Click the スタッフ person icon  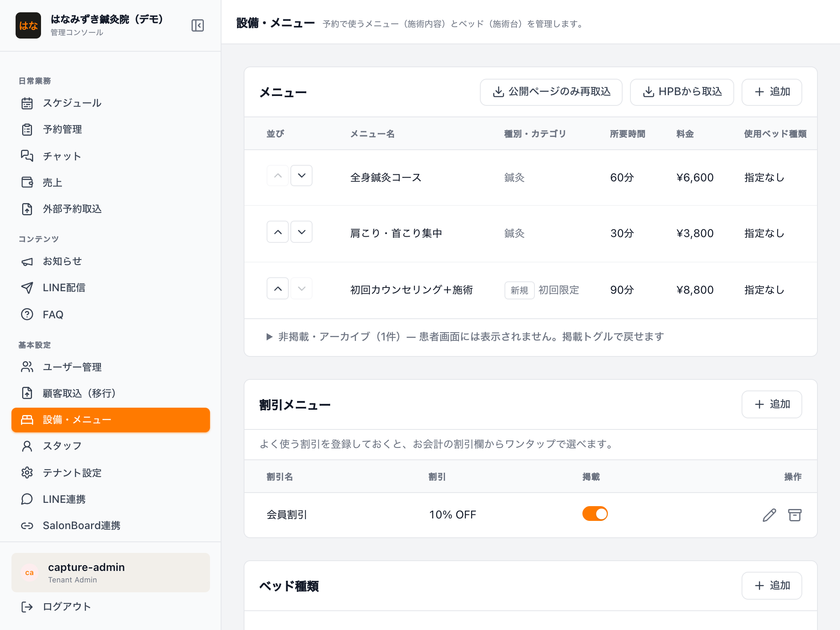coord(27,446)
